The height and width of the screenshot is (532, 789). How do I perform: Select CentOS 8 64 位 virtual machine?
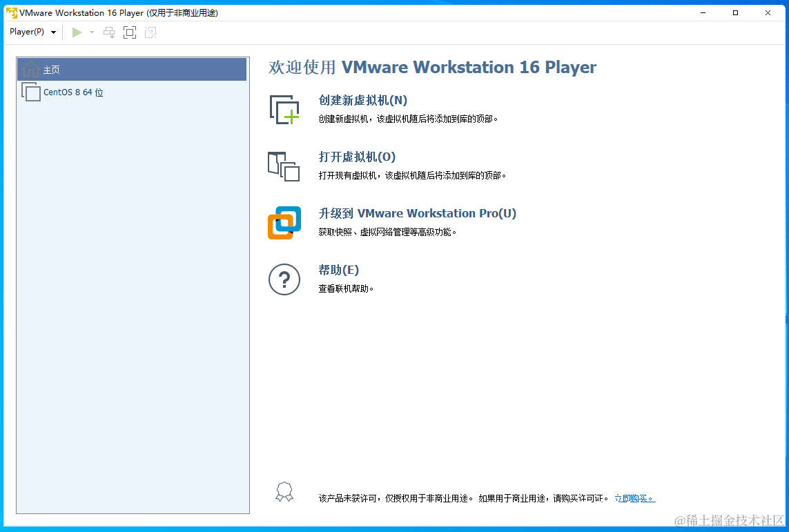[x=132, y=92]
